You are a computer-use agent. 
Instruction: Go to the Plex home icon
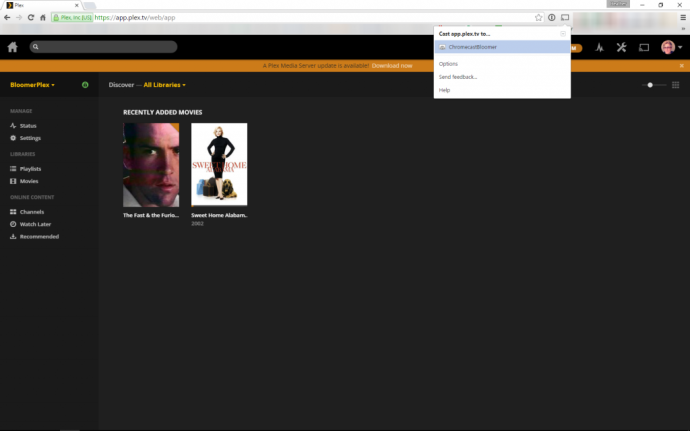[12, 47]
